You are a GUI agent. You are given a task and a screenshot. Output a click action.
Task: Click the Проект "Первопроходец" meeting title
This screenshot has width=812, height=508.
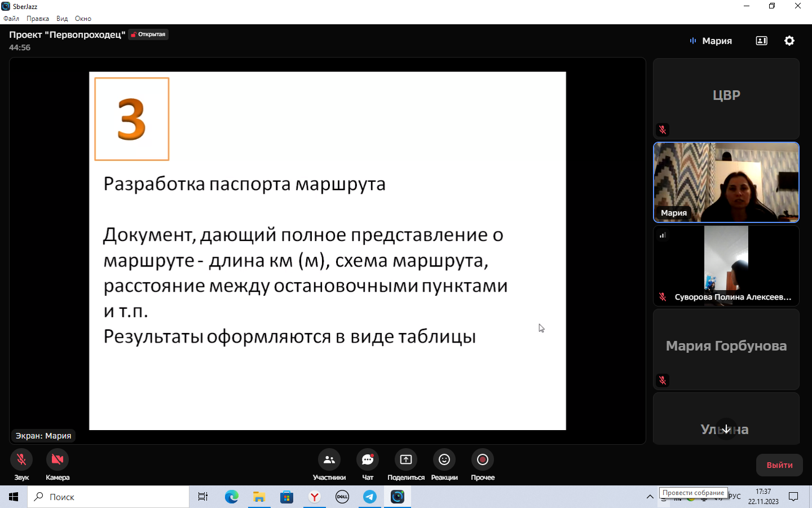tap(67, 34)
